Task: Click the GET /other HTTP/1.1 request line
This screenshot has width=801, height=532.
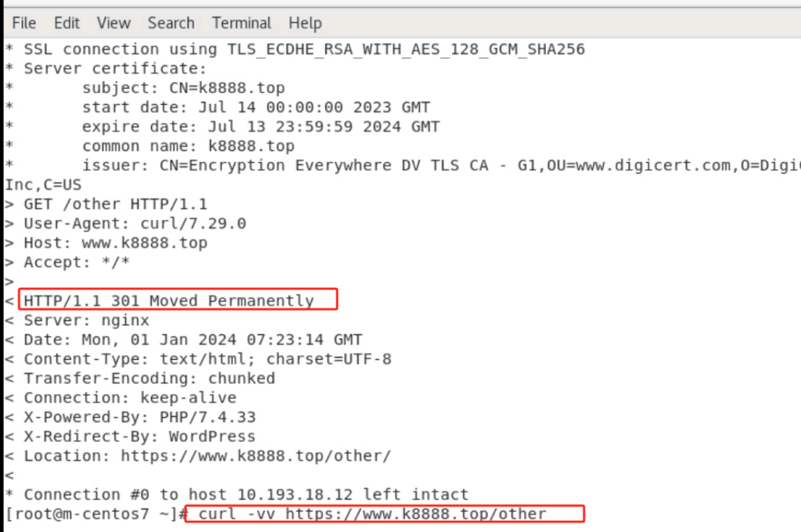Action: coord(116,204)
